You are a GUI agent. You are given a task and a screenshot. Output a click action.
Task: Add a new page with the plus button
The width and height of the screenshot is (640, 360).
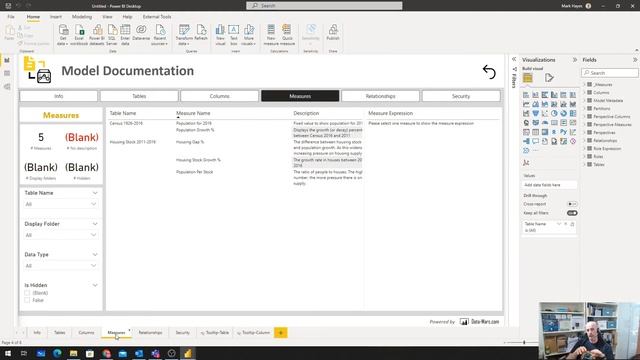281,333
